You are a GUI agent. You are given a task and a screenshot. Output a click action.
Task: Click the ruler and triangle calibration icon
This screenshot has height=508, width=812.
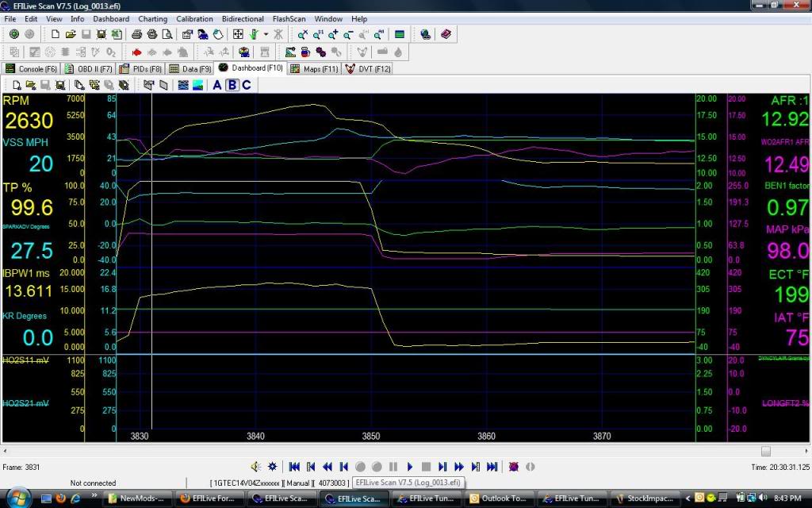click(290, 52)
